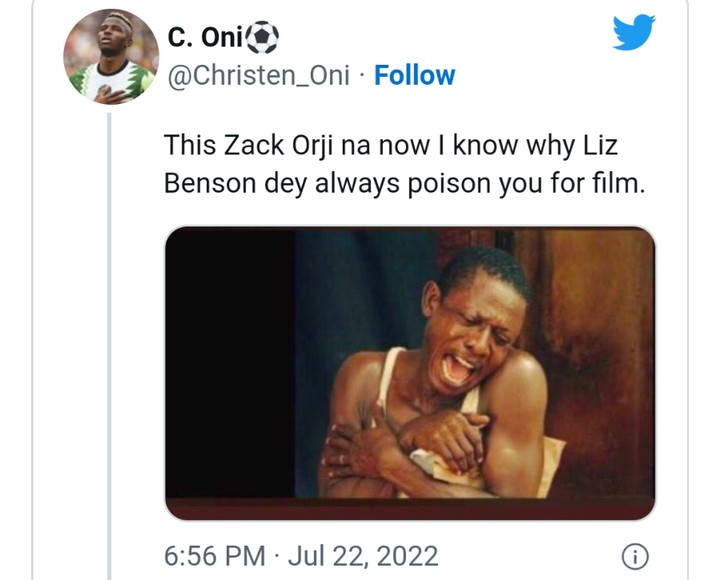Click the info icon beside the date
Image resolution: width=720 pixels, height=580 pixels.
(x=637, y=555)
